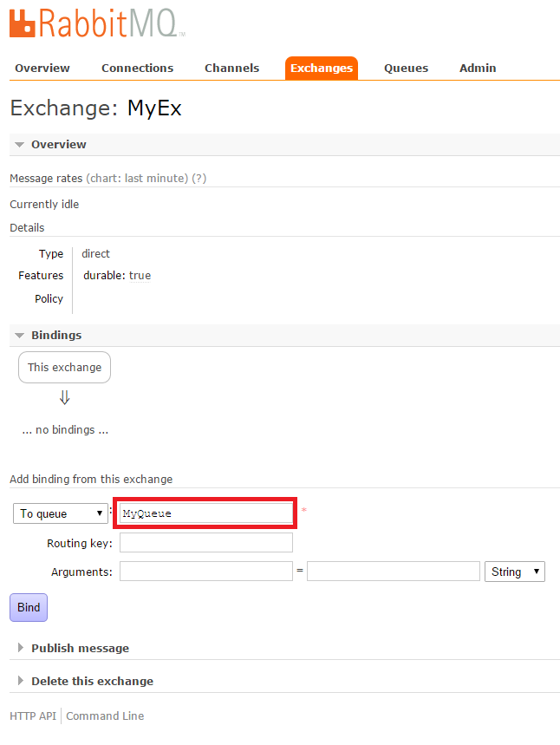Image resolution: width=560 pixels, height=745 pixels.
Task: Open the Overview tab
Action: point(42,69)
